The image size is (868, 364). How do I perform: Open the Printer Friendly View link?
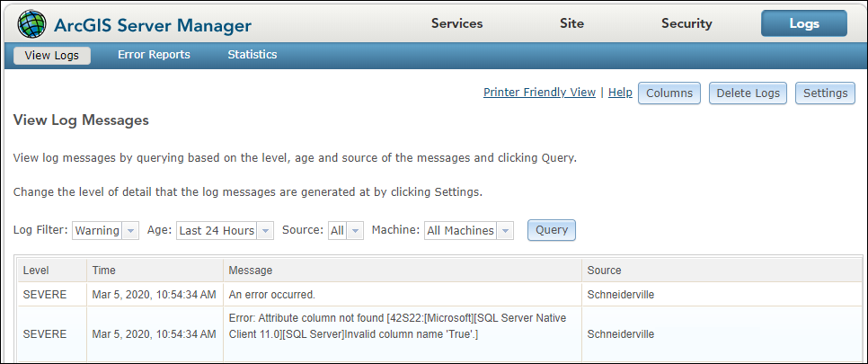click(539, 93)
